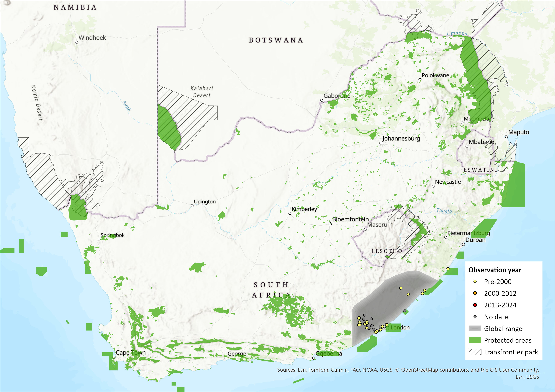Click the No date gray legend dot
The width and height of the screenshot is (555, 392).
pyautogui.click(x=475, y=317)
